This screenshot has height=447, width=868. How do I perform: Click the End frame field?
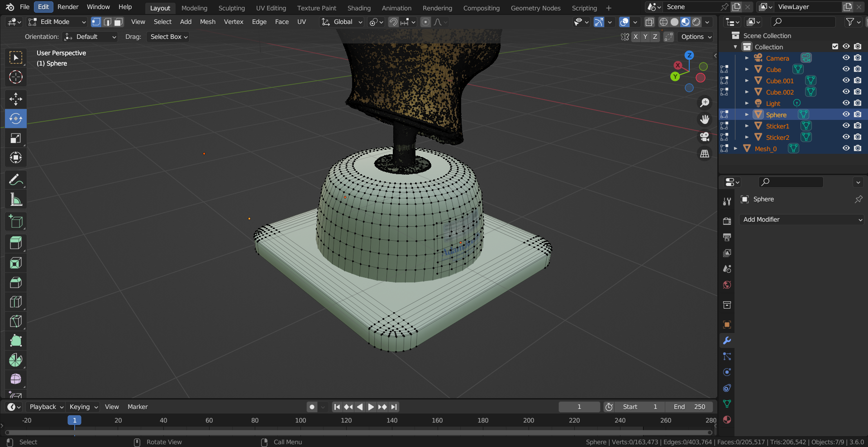point(689,407)
